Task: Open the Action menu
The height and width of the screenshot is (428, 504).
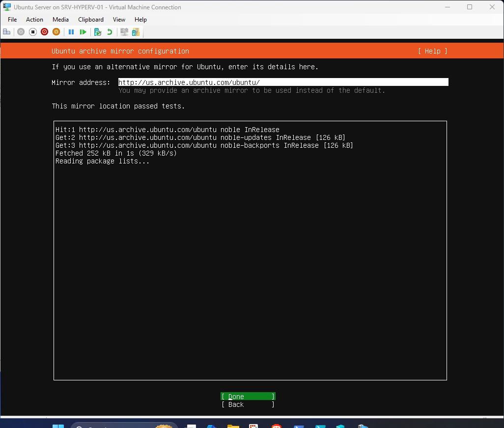Action: click(34, 20)
